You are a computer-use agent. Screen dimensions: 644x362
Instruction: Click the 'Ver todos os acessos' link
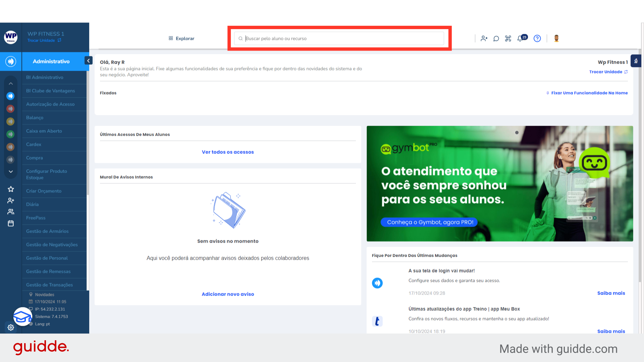click(x=228, y=152)
